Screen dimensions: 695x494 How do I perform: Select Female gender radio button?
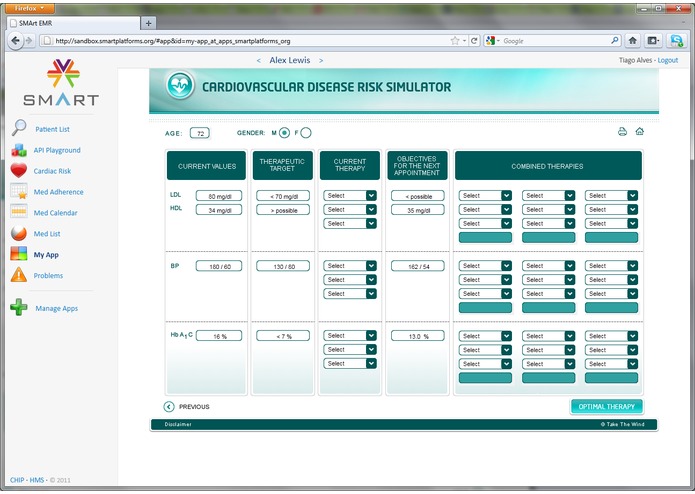tap(306, 132)
